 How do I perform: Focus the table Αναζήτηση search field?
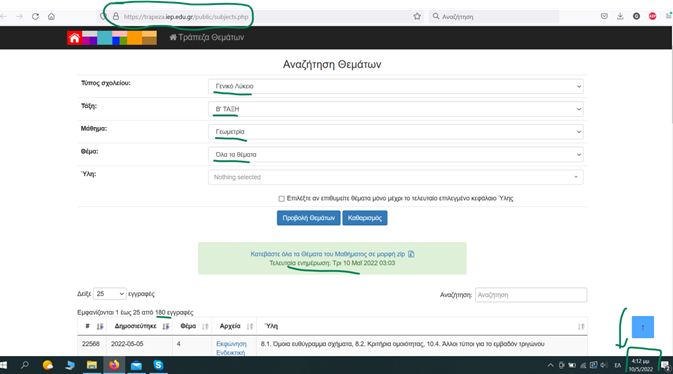click(x=531, y=295)
